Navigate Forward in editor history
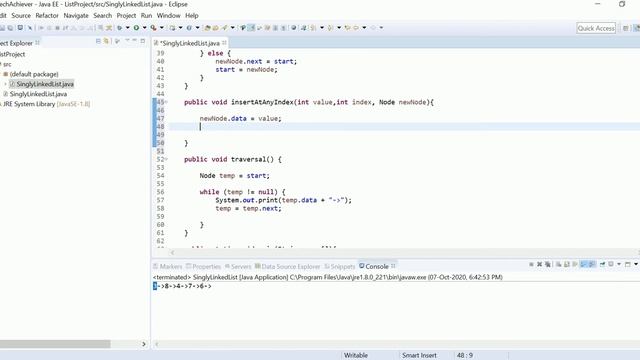640x360 pixels. [x=373, y=28]
